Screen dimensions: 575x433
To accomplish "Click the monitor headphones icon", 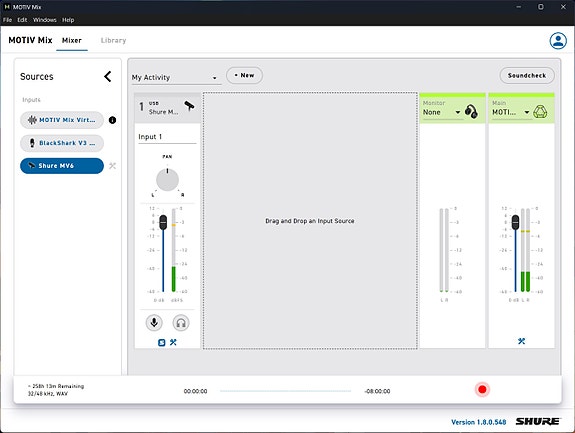I will click(471, 111).
